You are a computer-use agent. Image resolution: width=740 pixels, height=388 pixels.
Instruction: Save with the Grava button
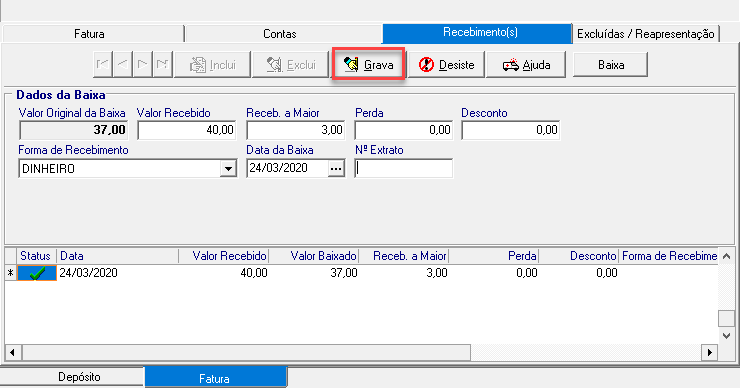[x=368, y=64]
